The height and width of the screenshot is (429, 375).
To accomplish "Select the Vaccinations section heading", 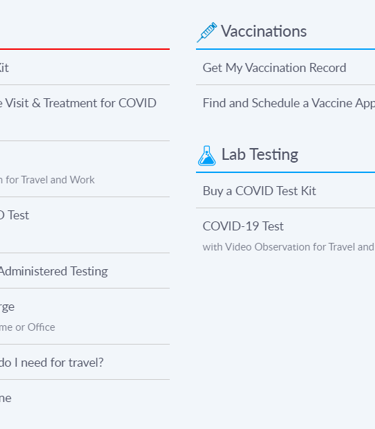I will pos(264,31).
